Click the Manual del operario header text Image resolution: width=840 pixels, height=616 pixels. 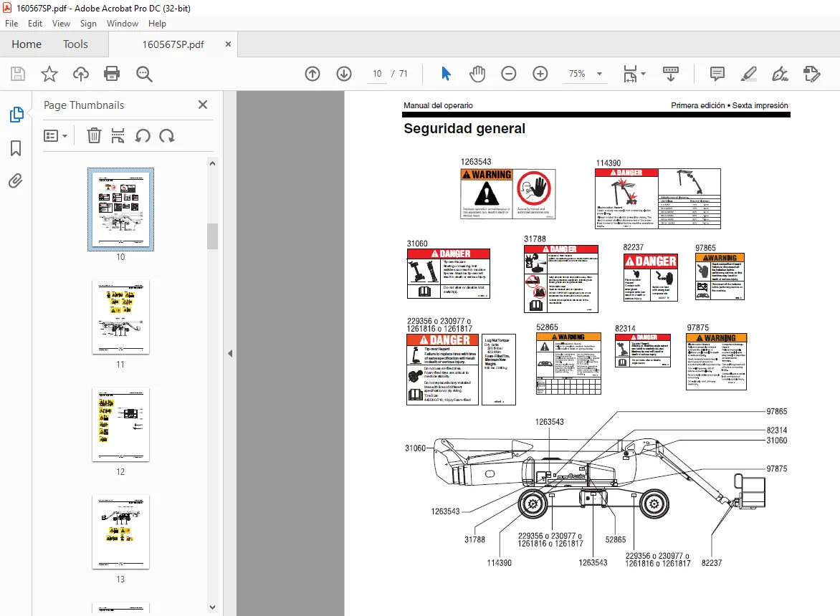point(438,105)
